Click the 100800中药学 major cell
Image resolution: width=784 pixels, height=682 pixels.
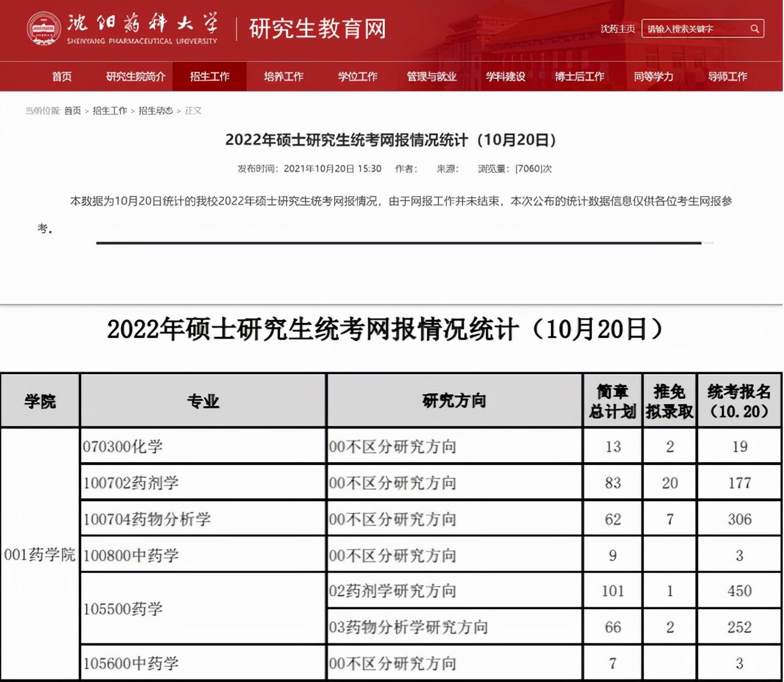tap(203, 555)
